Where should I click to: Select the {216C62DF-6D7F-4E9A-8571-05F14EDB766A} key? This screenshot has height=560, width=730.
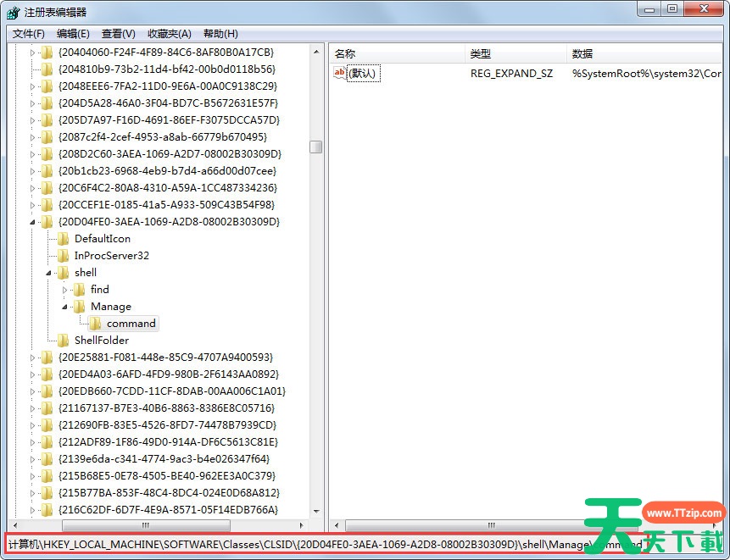pyautogui.click(x=168, y=510)
